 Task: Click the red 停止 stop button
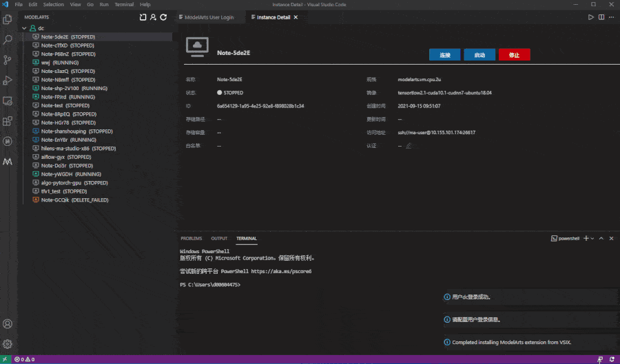[x=515, y=55]
